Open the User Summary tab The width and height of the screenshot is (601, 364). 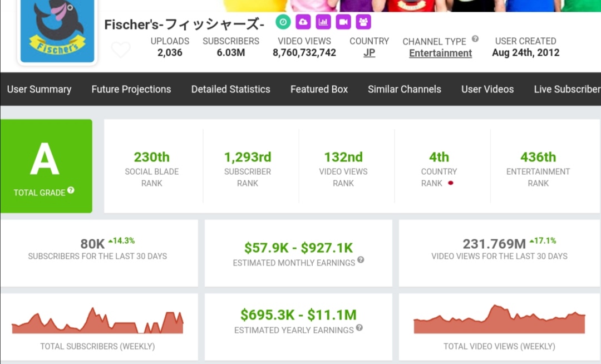pyautogui.click(x=39, y=89)
